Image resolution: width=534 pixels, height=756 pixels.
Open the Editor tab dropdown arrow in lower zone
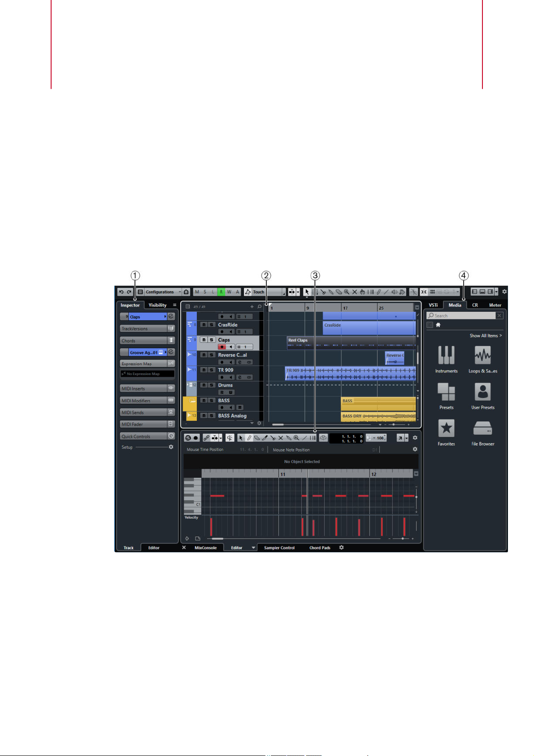tap(253, 548)
